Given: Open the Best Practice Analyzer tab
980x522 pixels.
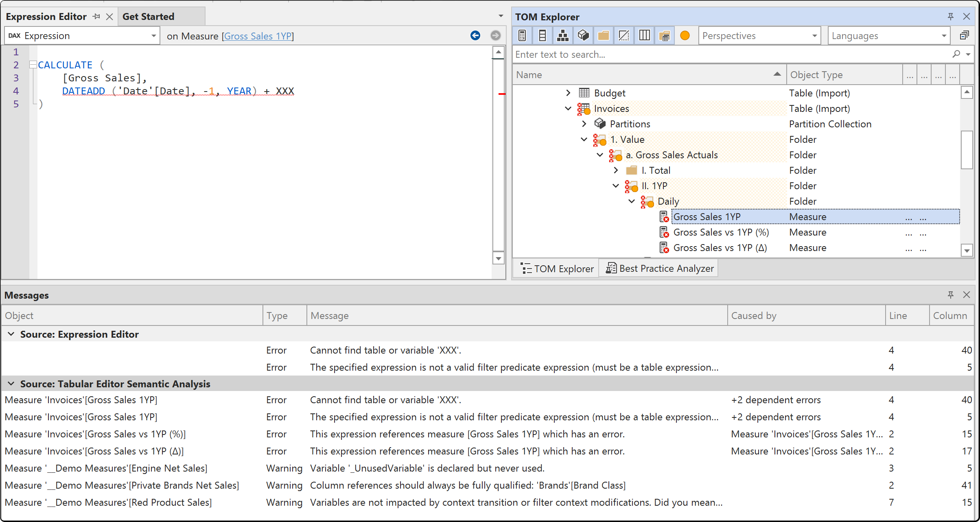Looking at the screenshot, I should click(659, 269).
